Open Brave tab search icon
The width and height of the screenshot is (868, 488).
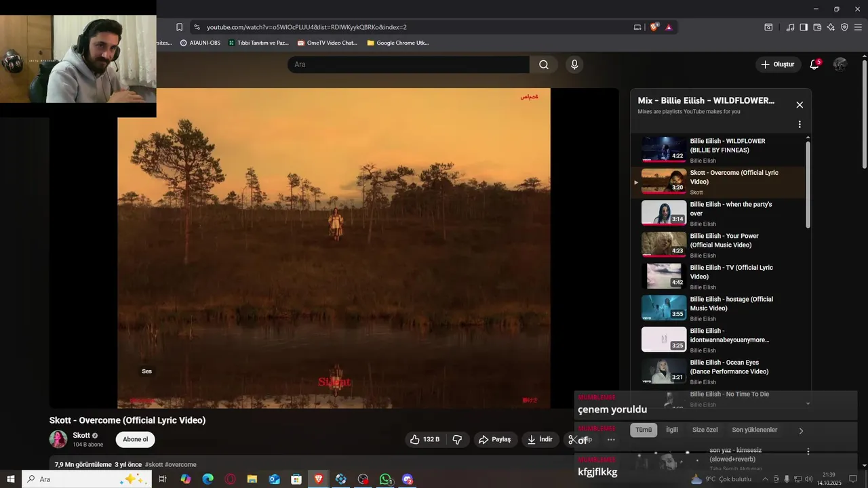[768, 27]
